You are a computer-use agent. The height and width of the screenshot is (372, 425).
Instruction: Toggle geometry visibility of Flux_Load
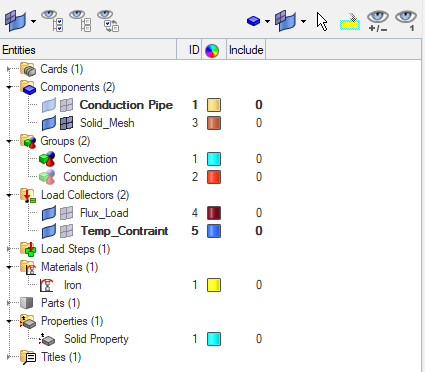click(x=49, y=213)
